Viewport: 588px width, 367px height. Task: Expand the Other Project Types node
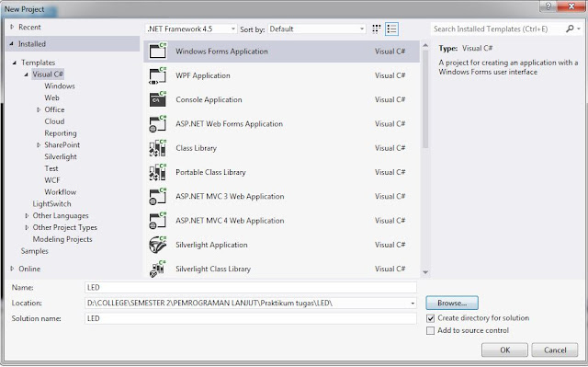click(27, 227)
